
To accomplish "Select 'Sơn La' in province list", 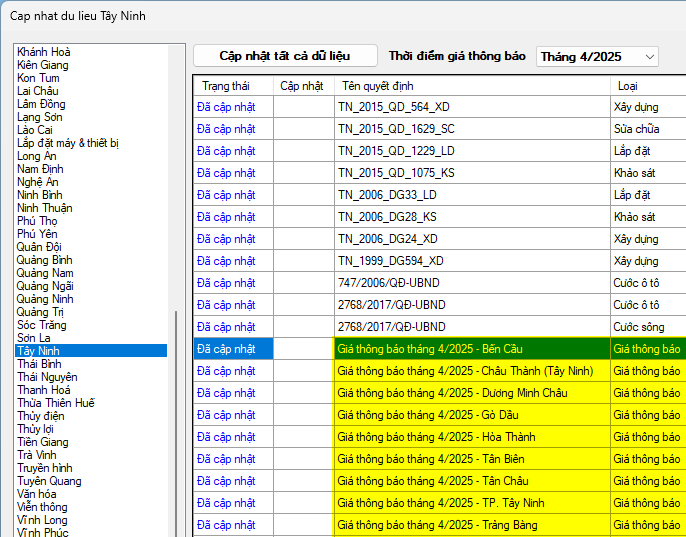I will point(91,338).
